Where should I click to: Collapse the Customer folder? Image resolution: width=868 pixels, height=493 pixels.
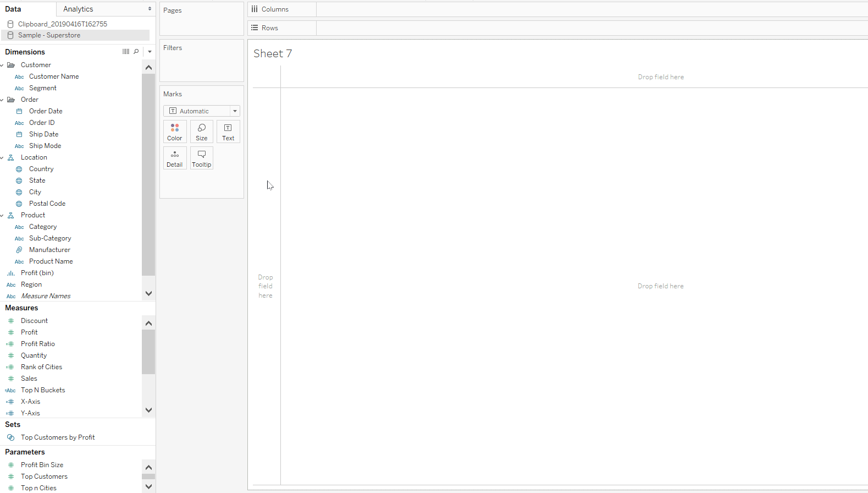coord(2,65)
